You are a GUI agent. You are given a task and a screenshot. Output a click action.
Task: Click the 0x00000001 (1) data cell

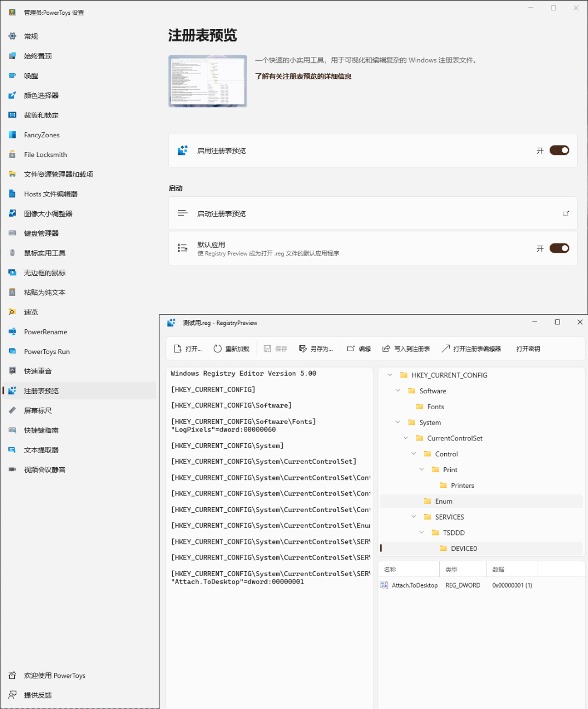512,585
